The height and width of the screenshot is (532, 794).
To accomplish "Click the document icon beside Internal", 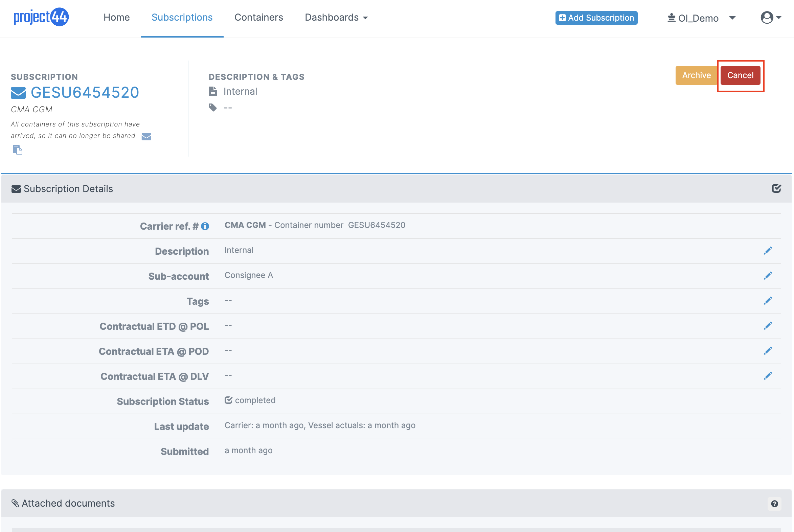I will click(213, 91).
